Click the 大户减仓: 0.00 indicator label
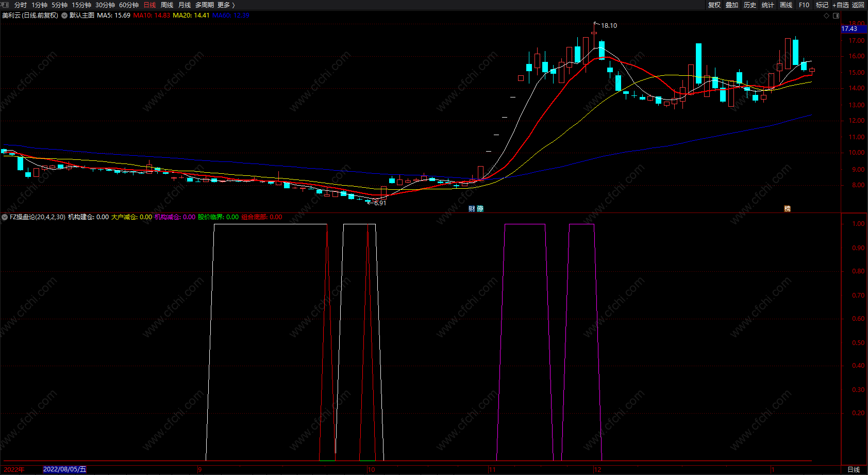Image resolution: width=868 pixels, height=475 pixels. point(132,217)
